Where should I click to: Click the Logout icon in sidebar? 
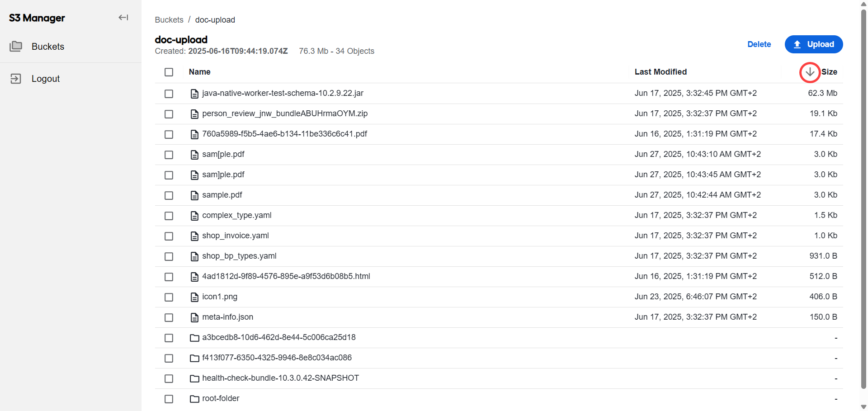[x=16, y=79]
